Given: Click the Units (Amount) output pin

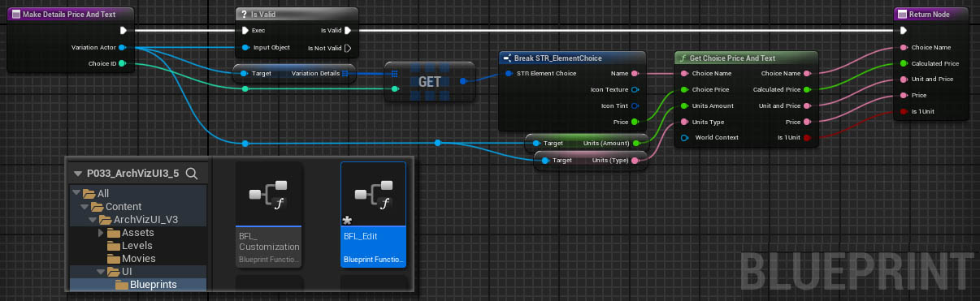Looking at the screenshot, I should (636, 143).
